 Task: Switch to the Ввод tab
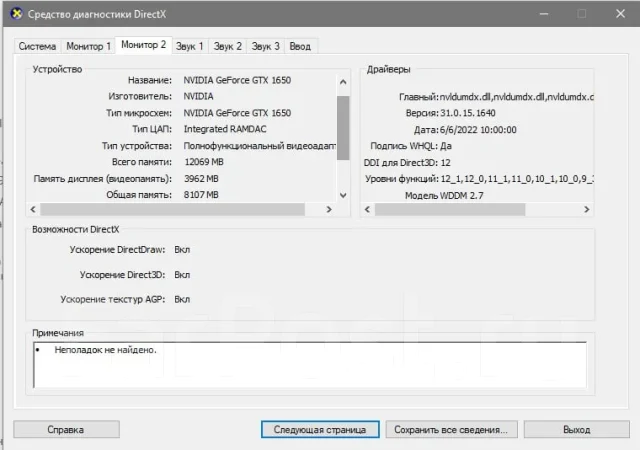[x=300, y=46]
